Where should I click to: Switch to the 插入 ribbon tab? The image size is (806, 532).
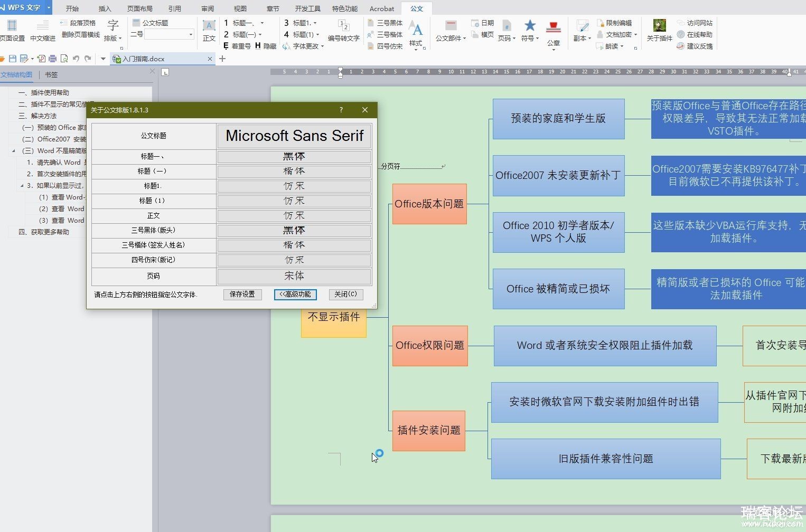pos(105,8)
